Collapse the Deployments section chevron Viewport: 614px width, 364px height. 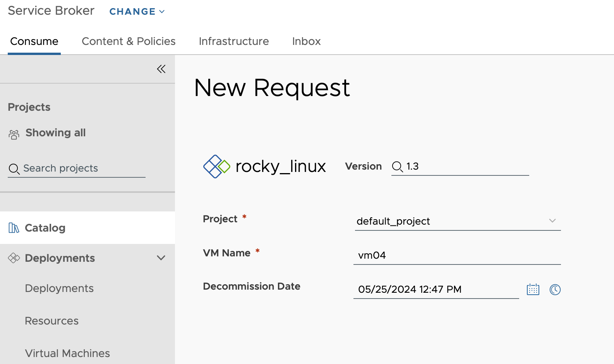(x=161, y=258)
